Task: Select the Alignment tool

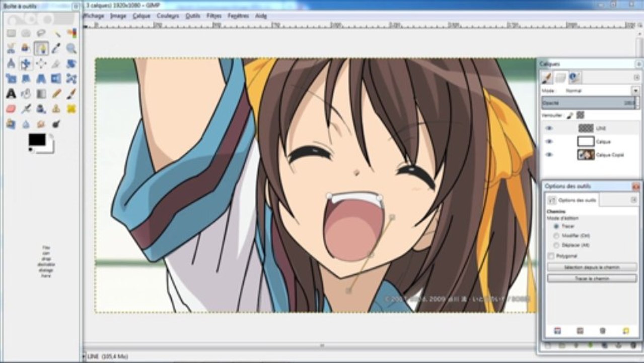Action: point(41,64)
